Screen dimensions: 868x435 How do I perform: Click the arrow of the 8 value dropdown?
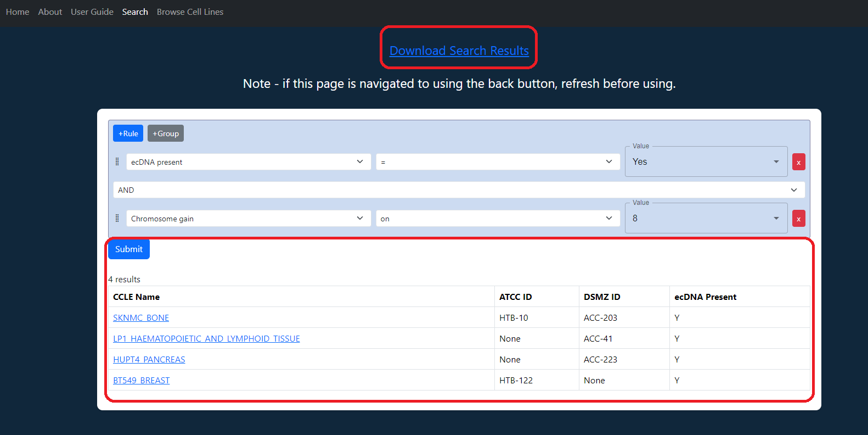click(776, 218)
